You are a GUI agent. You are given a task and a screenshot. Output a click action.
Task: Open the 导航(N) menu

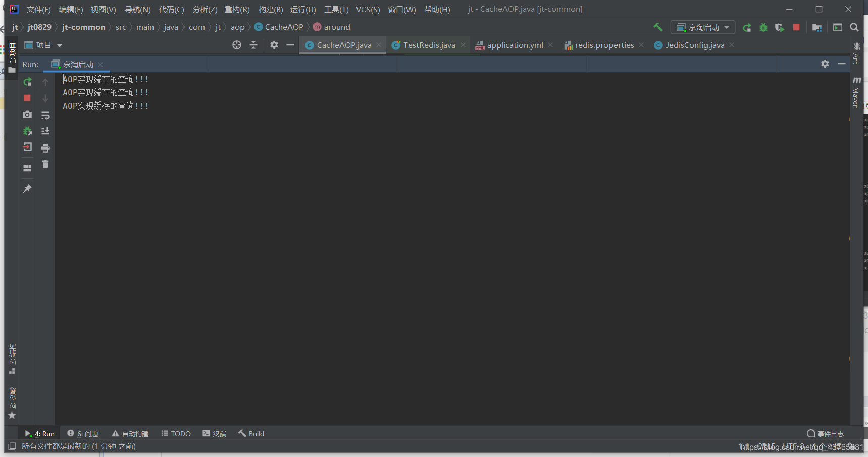coord(137,9)
